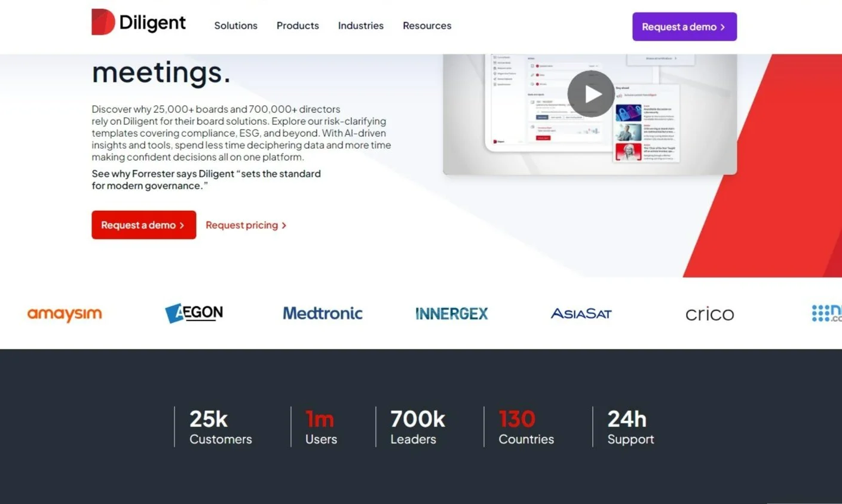Play the product video
The height and width of the screenshot is (504, 842).
coord(590,94)
